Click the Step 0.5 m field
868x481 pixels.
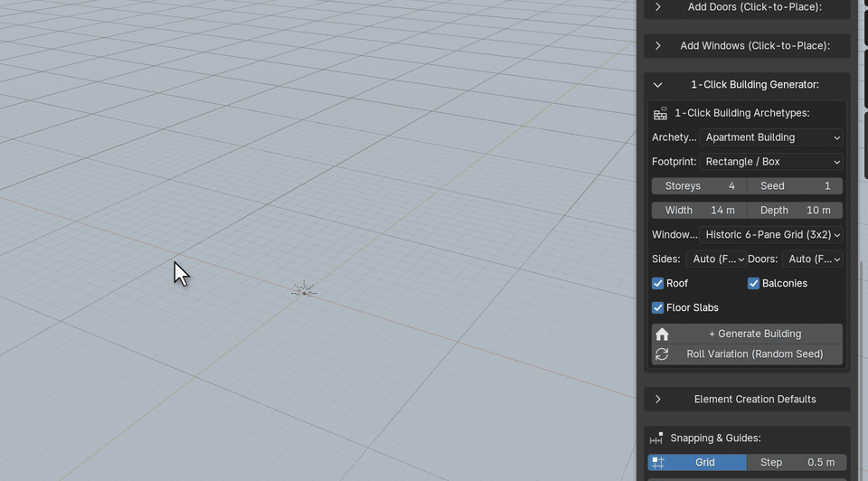(797, 462)
